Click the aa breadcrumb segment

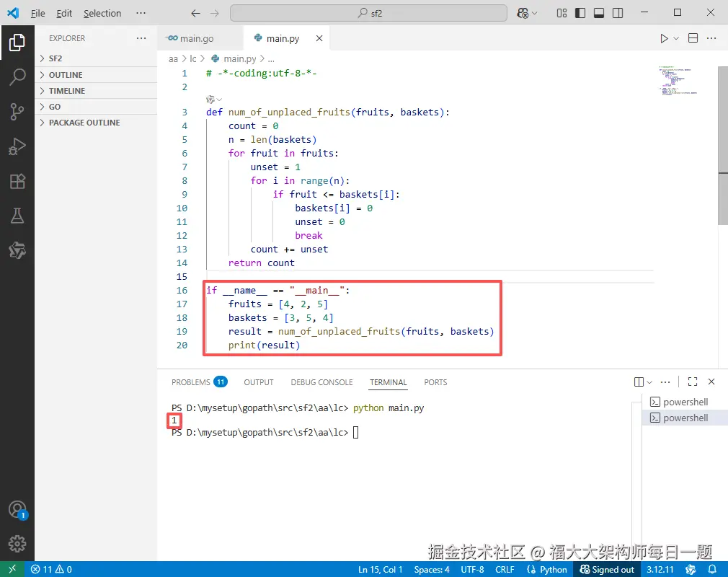pyautogui.click(x=173, y=58)
